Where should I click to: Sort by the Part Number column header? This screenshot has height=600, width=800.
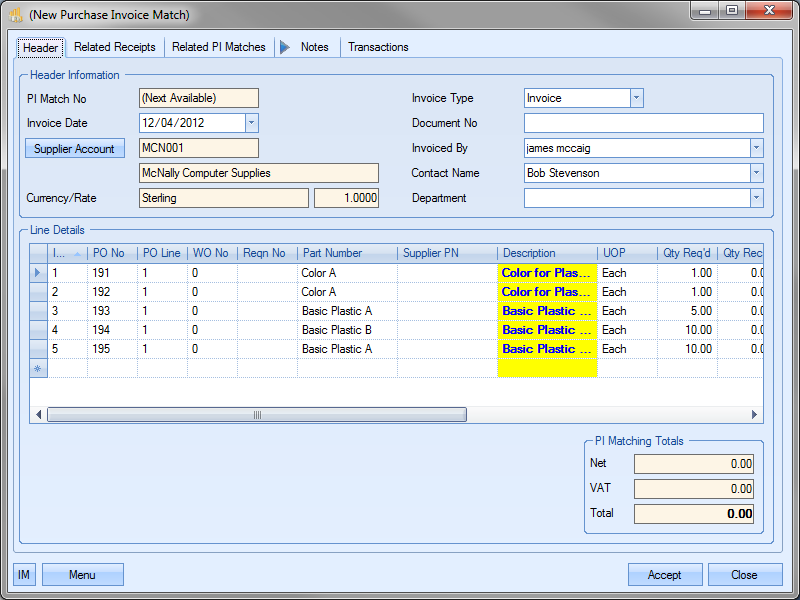tap(346, 253)
